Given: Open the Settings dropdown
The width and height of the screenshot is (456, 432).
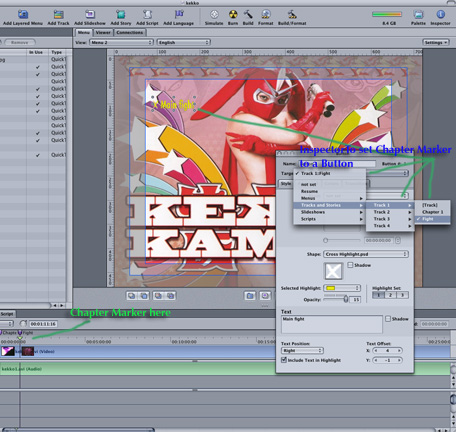Looking at the screenshot, I should [x=436, y=42].
